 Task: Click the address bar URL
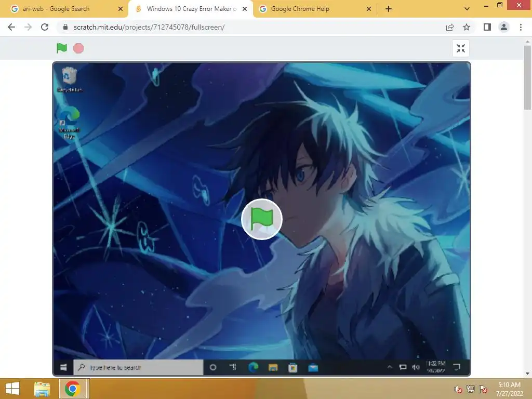149,27
